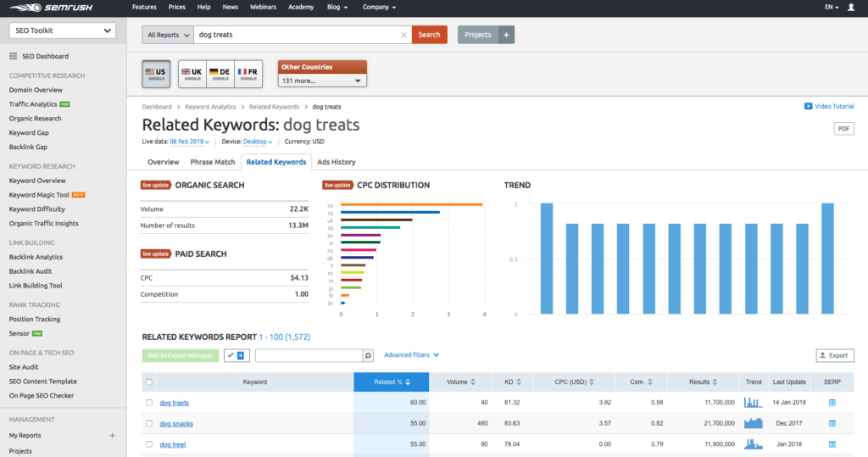Viewport: 868px width, 457px height.
Task: Open the trend chart for dog snacks
Action: (x=753, y=423)
